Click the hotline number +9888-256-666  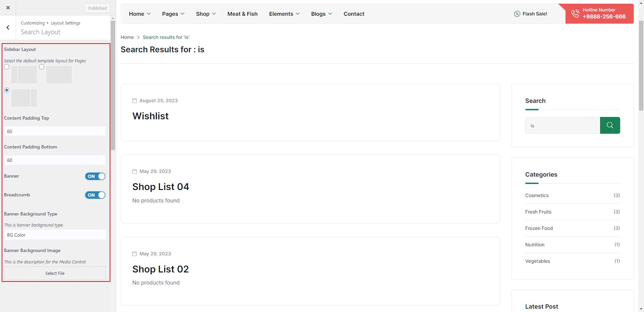604,16
